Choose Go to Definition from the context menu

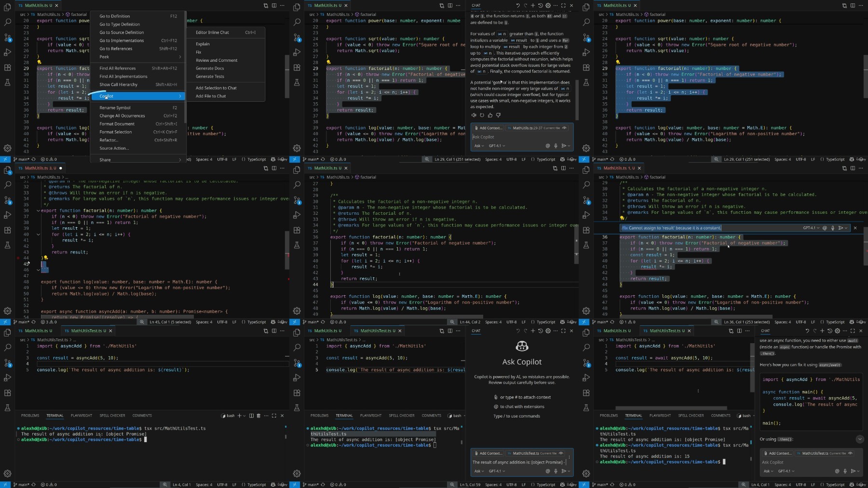tap(138, 16)
